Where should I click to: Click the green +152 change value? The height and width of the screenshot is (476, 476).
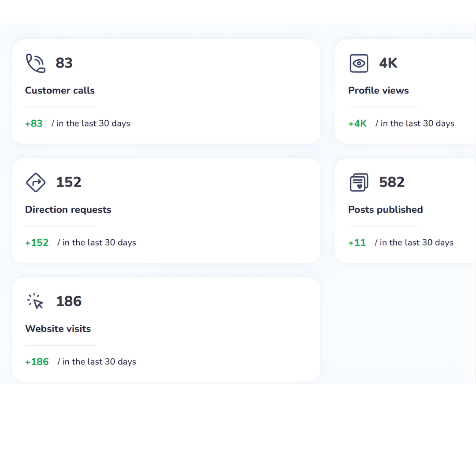[37, 242]
